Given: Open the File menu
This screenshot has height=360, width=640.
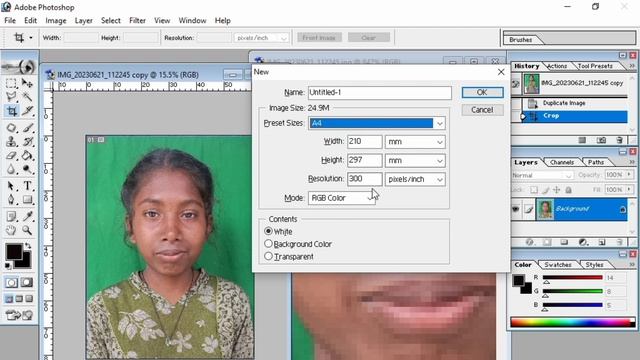Looking at the screenshot, I should (x=10, y=20).
